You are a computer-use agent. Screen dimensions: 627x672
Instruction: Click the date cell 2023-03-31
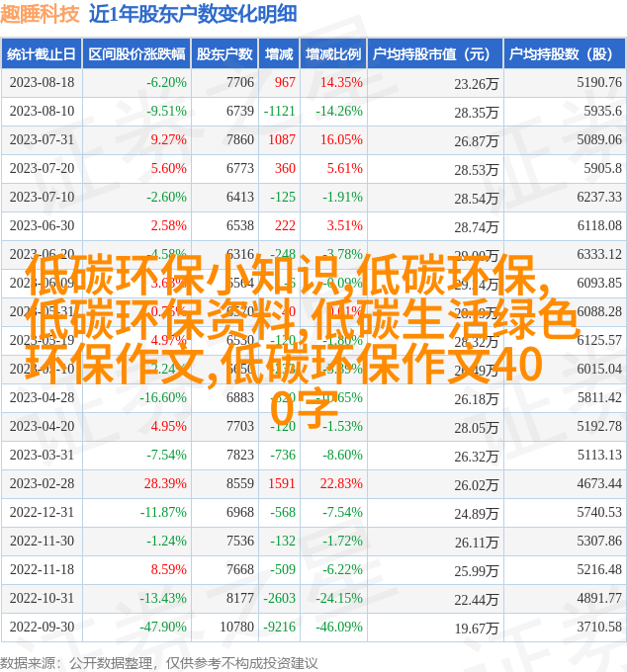[42, 456]
